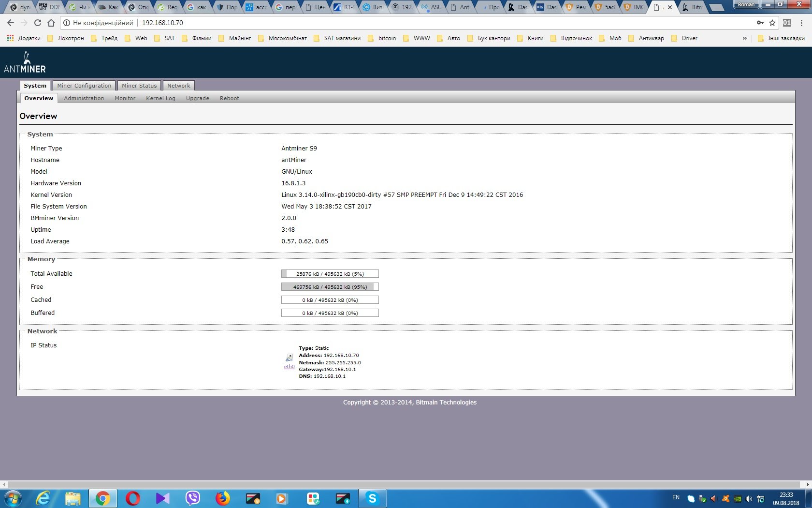Viewport: 812px width, 508px height.
Task: Click the Hardware Version value 16.8.1.3
Action: [293, 183]
